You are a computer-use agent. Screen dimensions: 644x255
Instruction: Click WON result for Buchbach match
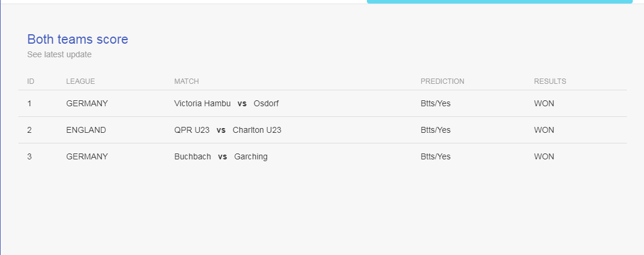pos(544,157)
